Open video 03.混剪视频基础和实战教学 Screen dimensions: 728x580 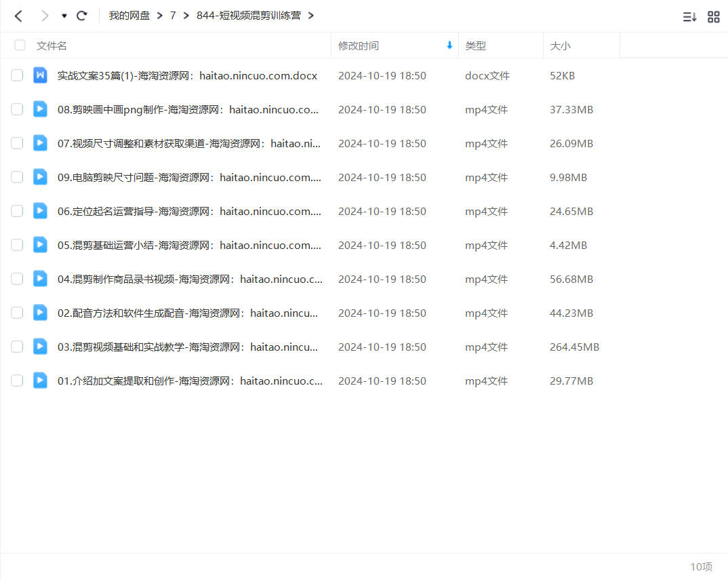pyautogui.click(x=188, y=347)
